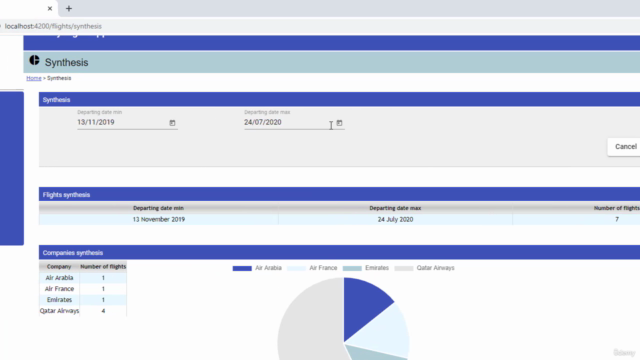Open the Departing date max calendar picker

tap(339, 123)
